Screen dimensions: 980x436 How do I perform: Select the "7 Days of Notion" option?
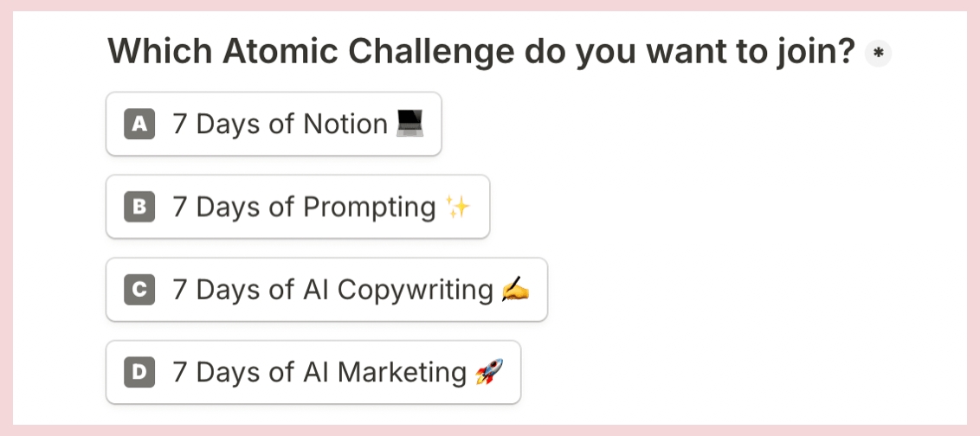click(x=274, y=124)
